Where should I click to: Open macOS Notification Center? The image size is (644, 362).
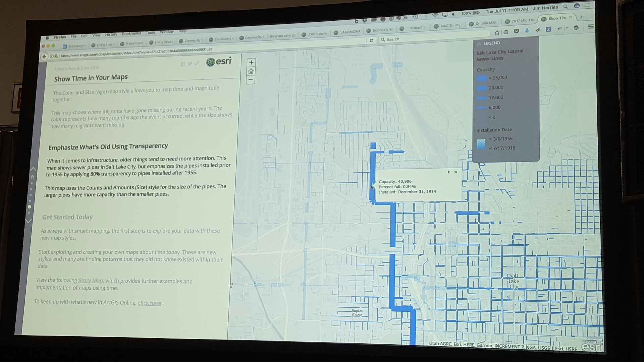[x=587, y=5]
